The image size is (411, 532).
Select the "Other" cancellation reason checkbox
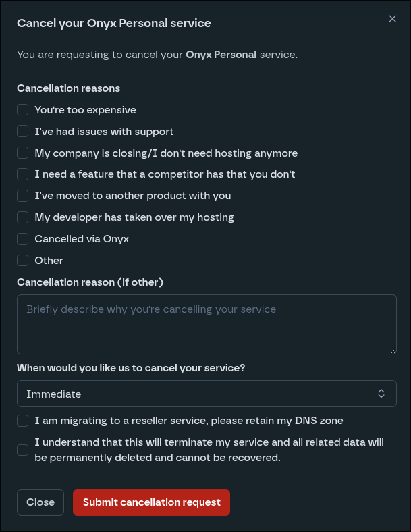coord(23,261)
